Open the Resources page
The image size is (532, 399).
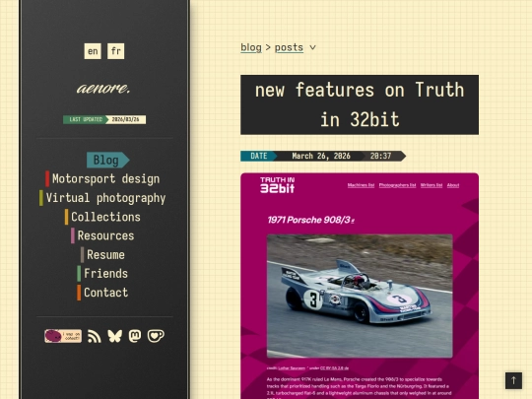[102, 235]
